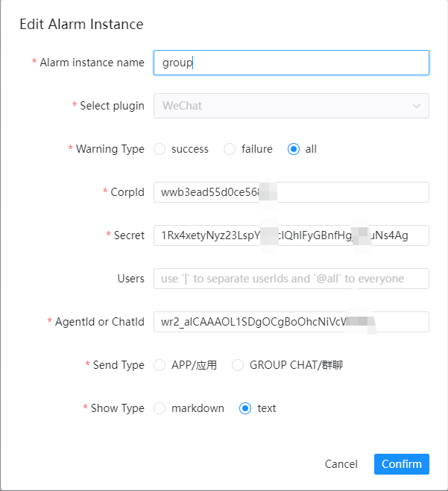The image size is (448, 491).
Task: Click the Confirm button
Action: (402, 463)
